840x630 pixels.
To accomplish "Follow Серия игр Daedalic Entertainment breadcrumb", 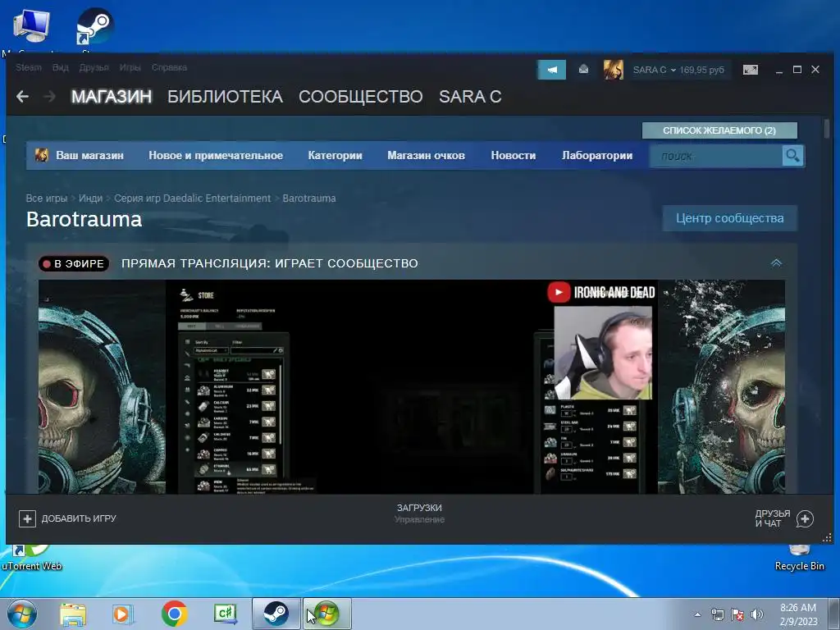I will (192, 199).
